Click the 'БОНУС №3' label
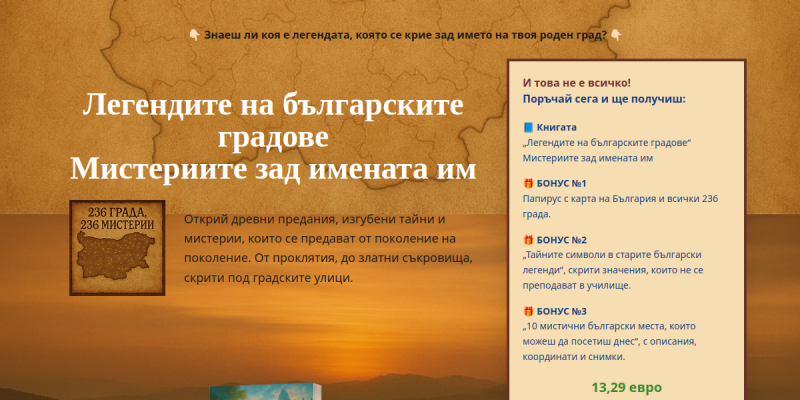Image resolution: width=800 pixels, height=400 pixels. click(562, 311)
